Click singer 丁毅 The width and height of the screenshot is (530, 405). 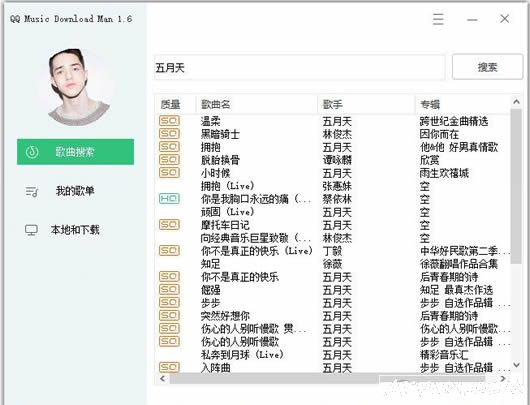click(332, 251)
